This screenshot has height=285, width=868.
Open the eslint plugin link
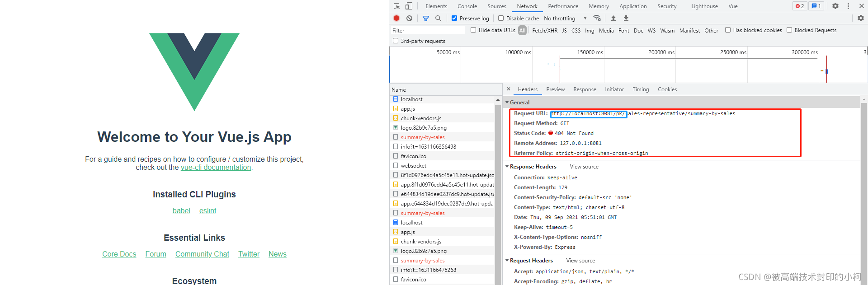point(208,210)
